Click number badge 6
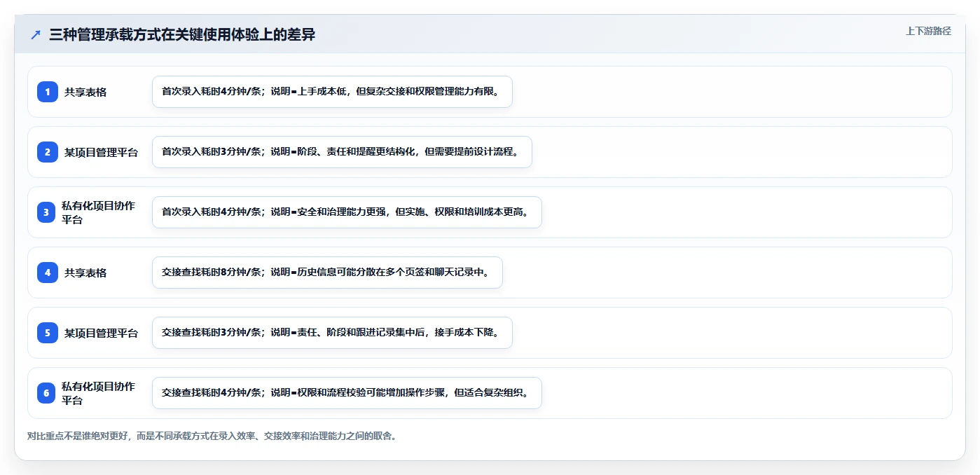Screen dimensions: 980x475 [46, 393]
